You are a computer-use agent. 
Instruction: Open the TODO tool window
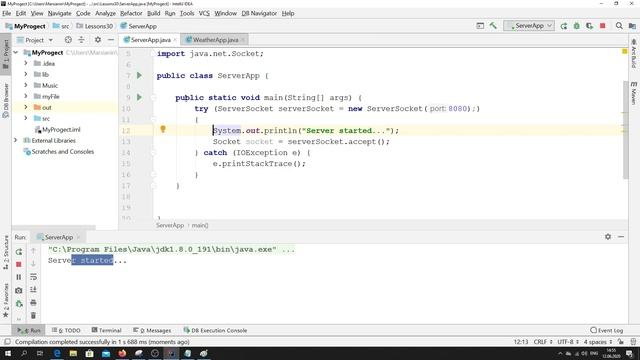pos(66,330)
